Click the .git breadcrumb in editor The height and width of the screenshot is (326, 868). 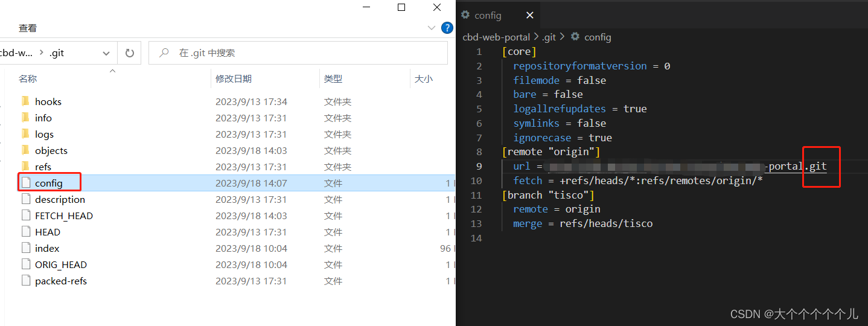tap(549, 37)
